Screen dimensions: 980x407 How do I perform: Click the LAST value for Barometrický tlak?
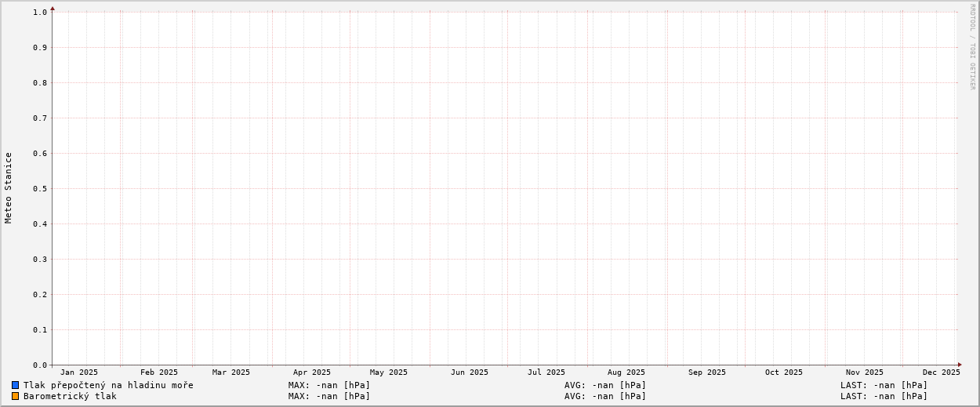coord(884,396)
